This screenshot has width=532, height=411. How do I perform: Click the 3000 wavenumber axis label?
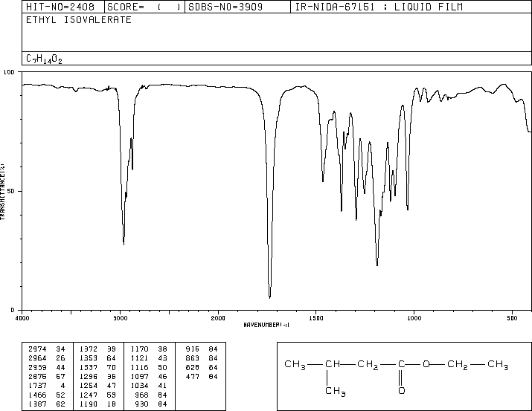[120, 318]
